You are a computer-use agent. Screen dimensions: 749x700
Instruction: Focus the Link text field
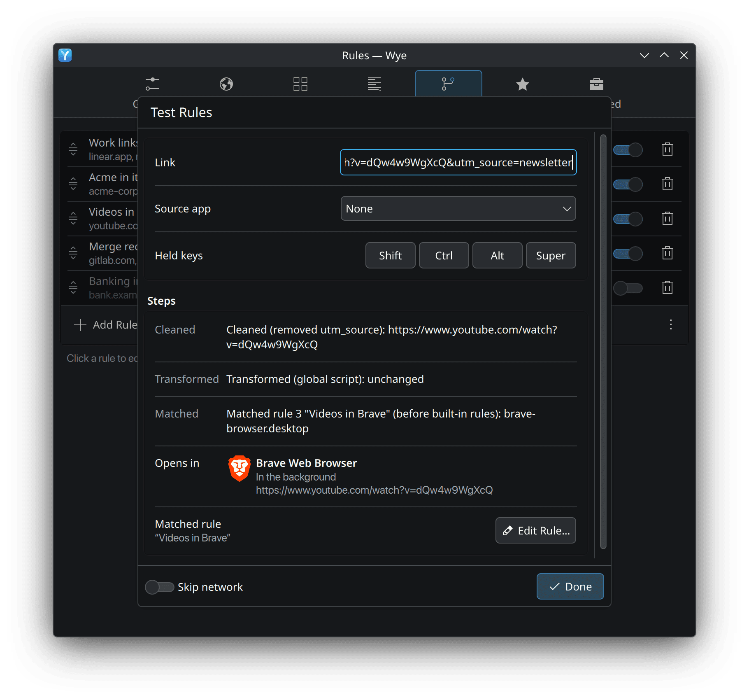point(458,162)
